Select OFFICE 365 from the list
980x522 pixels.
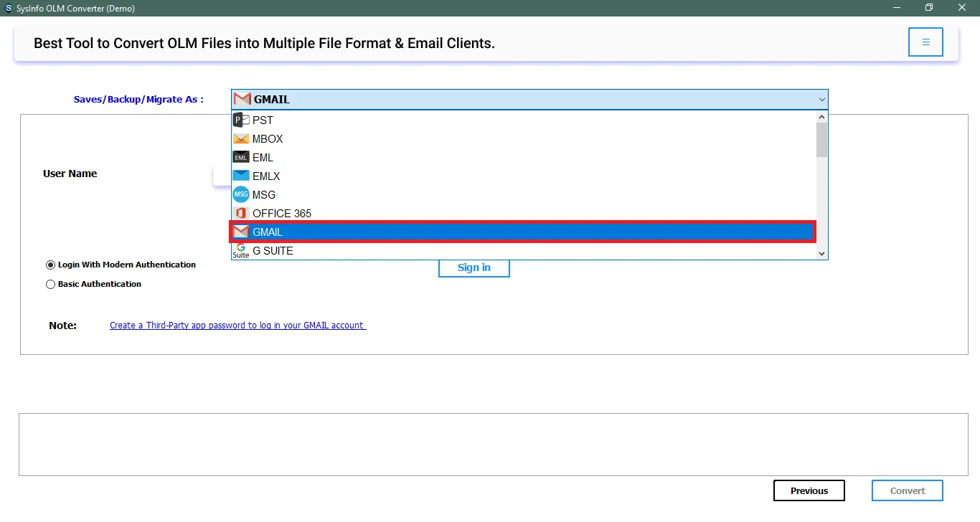click(x=524, y=214)
